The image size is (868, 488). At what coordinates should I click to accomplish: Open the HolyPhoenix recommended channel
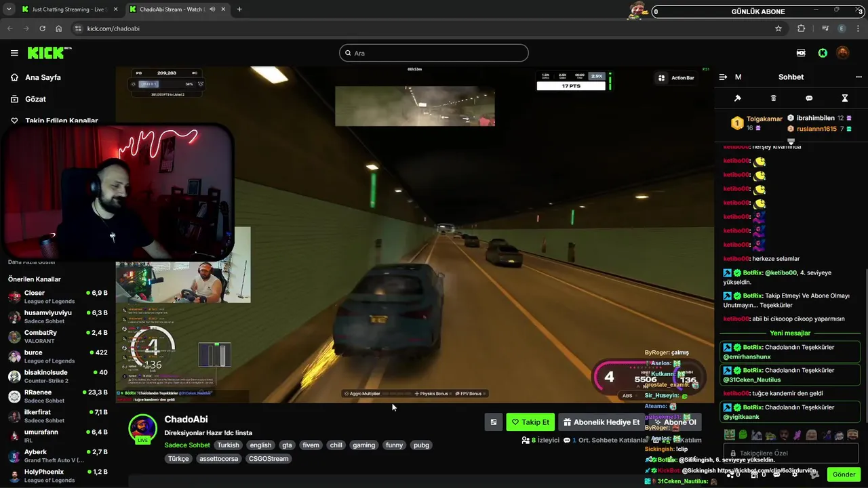click(58, 476)
